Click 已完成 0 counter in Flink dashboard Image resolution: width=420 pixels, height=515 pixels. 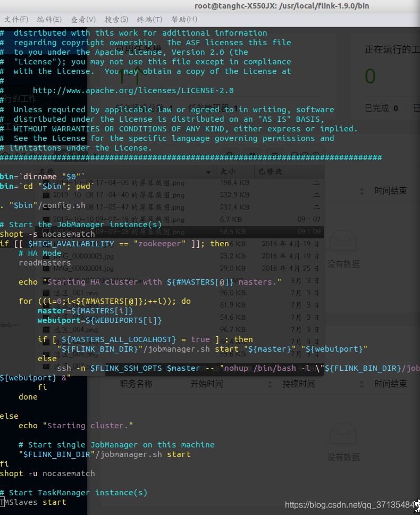coord(382,109)
